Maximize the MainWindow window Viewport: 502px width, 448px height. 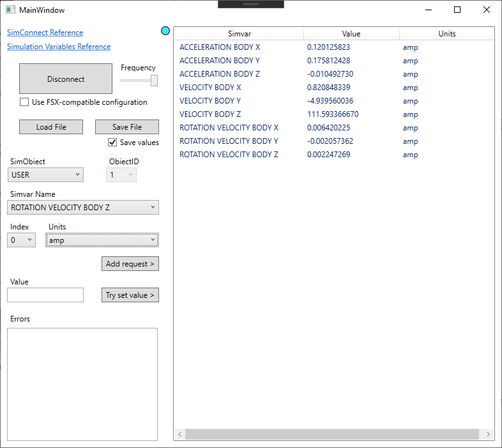457,10
